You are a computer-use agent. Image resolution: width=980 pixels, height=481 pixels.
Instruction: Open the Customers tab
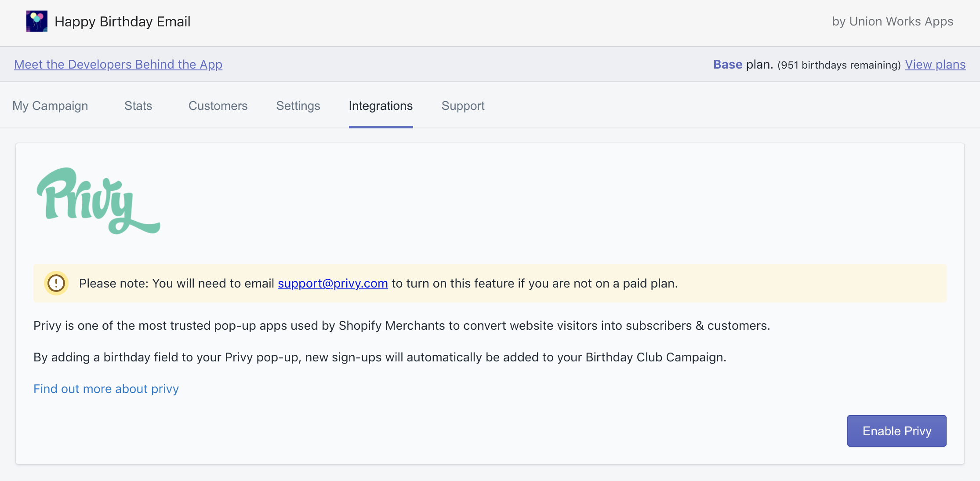tap(218, 106)
